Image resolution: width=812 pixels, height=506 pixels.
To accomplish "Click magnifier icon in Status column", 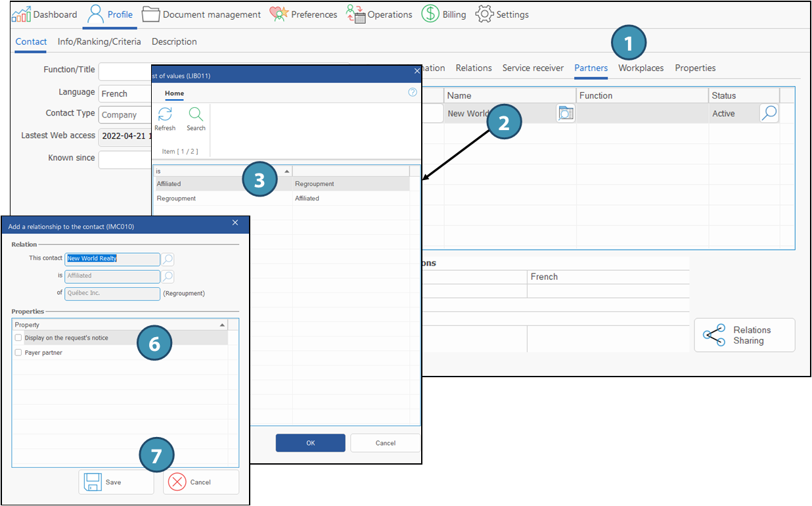I will point(769,114).
